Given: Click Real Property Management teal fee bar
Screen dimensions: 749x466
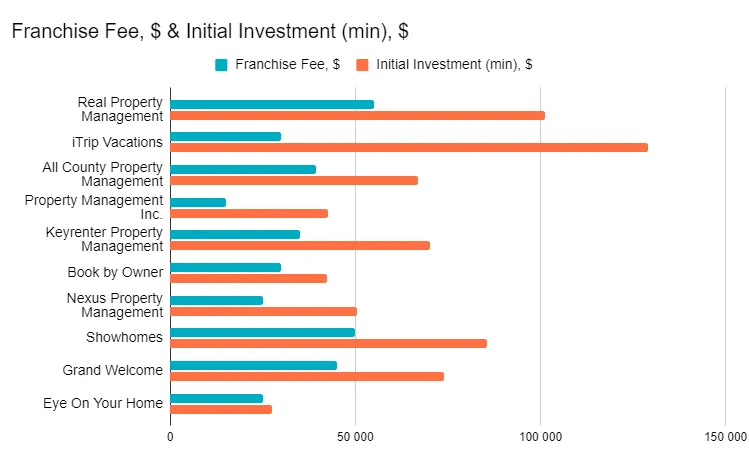Looking at the screenshot, I should click(272, 104).
